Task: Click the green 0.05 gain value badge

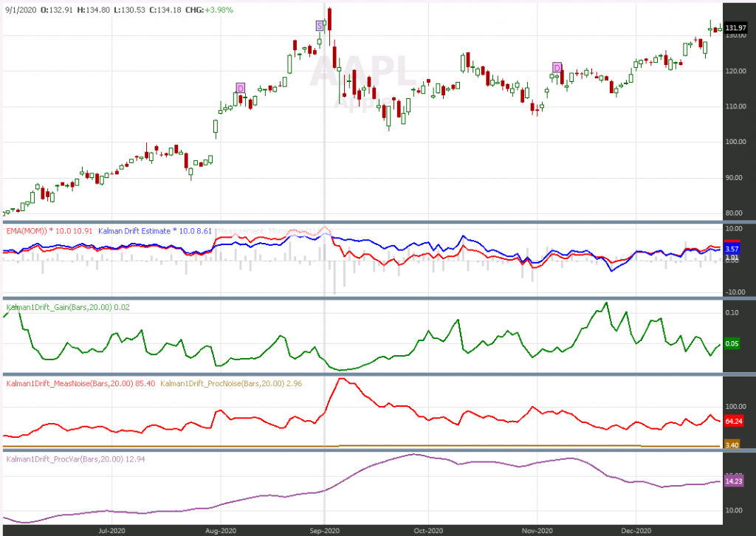Action: 732,344
